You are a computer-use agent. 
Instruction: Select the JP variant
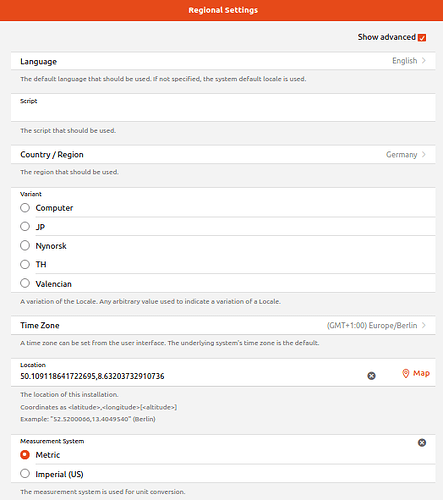(x=25, y=227)
